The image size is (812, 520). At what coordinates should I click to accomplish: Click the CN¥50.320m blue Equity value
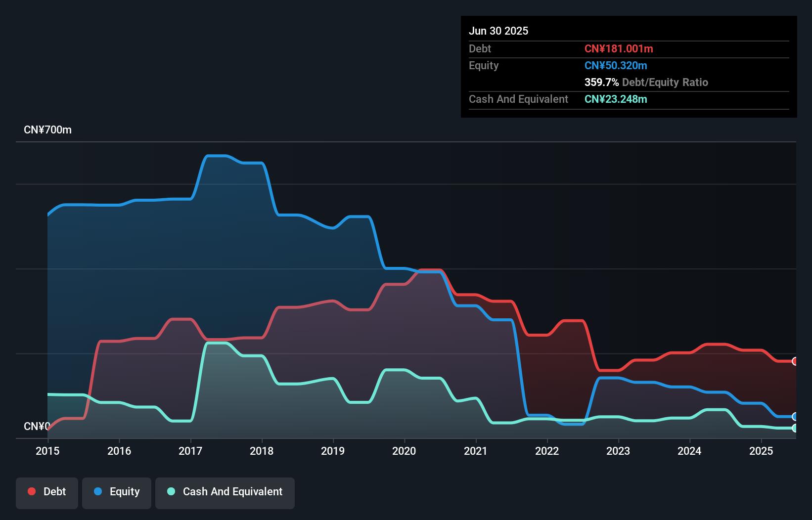616,65
